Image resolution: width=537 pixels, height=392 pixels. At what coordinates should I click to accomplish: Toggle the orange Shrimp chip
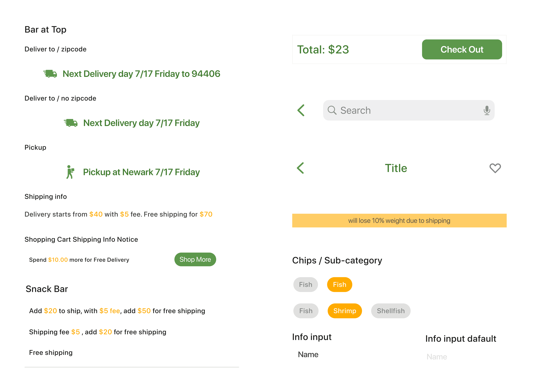pos(345,311)
